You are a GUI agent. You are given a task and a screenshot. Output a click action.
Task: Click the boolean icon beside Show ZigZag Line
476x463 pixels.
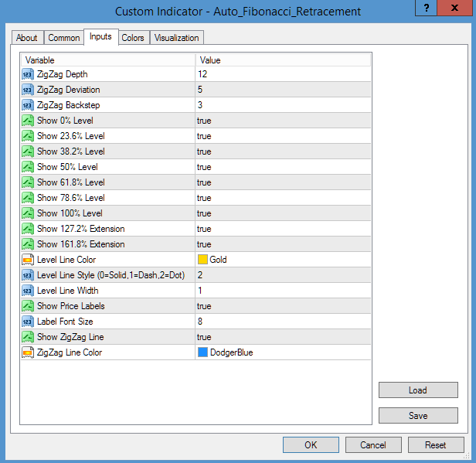coord(28,338)
